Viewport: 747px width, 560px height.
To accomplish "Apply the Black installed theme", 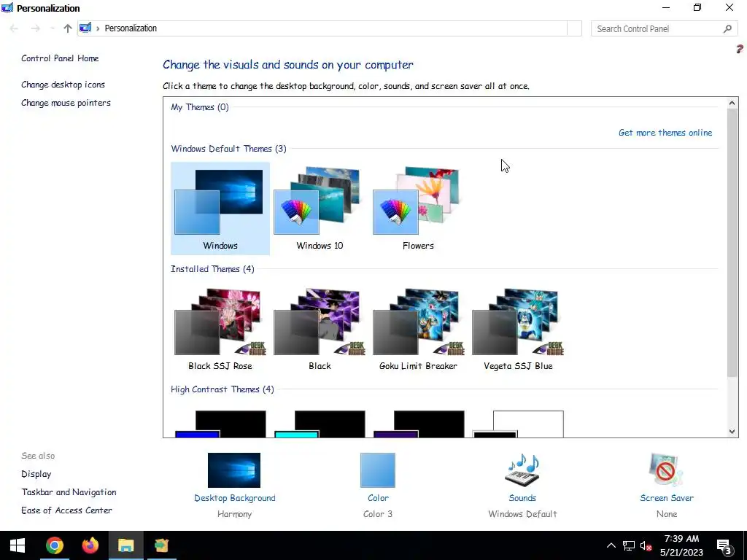I will 320,329.
